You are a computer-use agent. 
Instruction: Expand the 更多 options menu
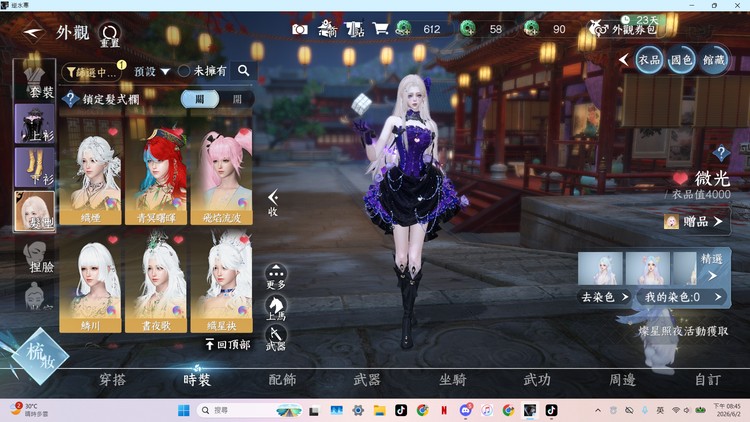[276, 277]
